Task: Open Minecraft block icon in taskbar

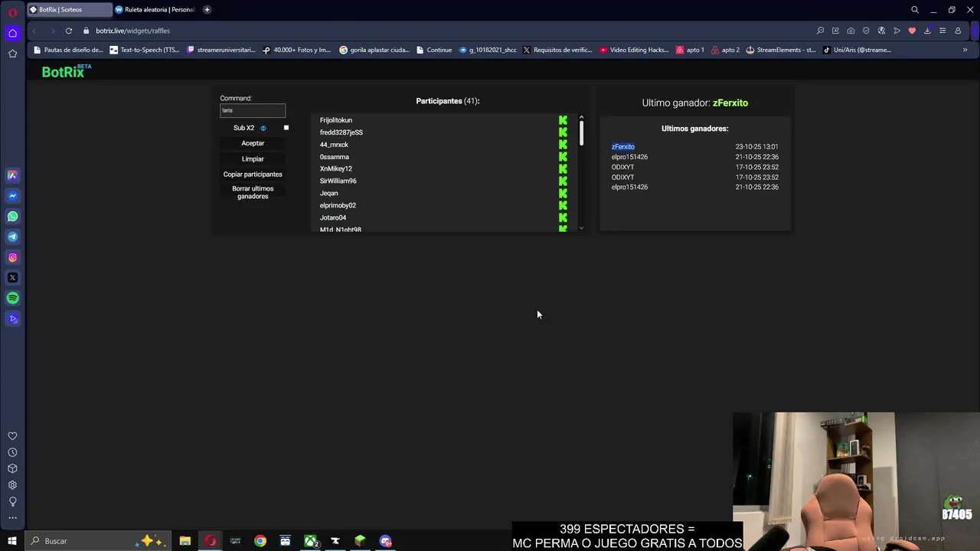Action: 360,541
